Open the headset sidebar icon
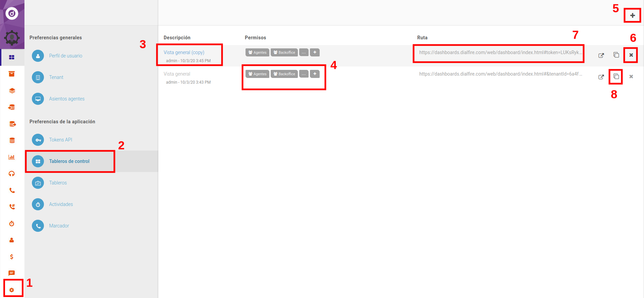This screenshot has height=298, width=644. pyautogui.click(x=12, y=174)
